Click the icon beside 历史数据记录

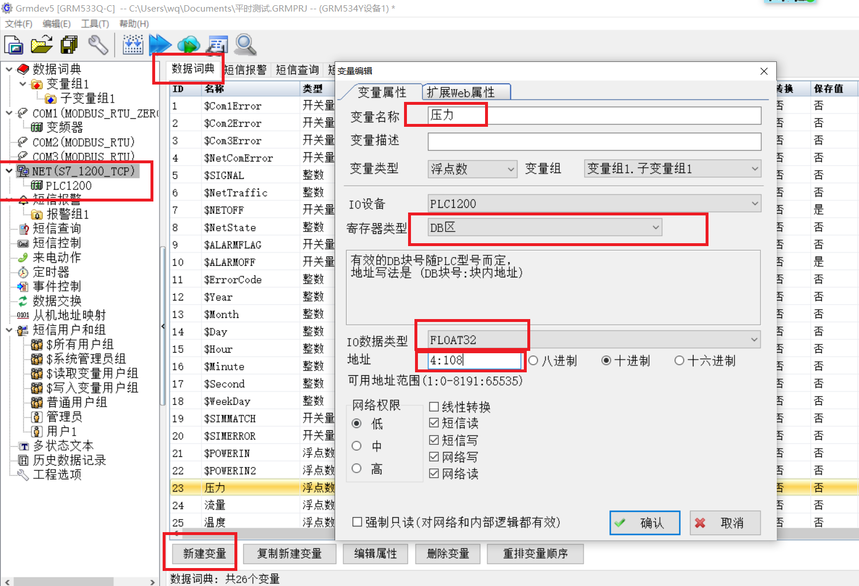click(x=23, y=460)
